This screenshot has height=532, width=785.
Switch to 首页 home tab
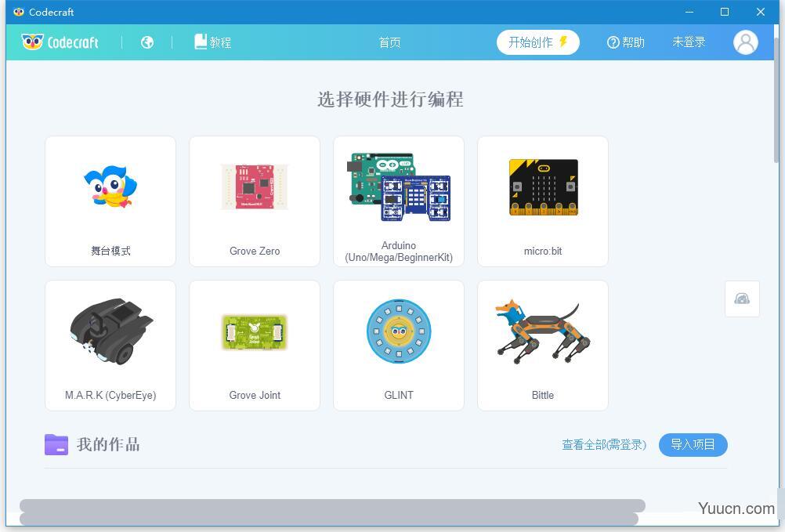click(389, 42)
